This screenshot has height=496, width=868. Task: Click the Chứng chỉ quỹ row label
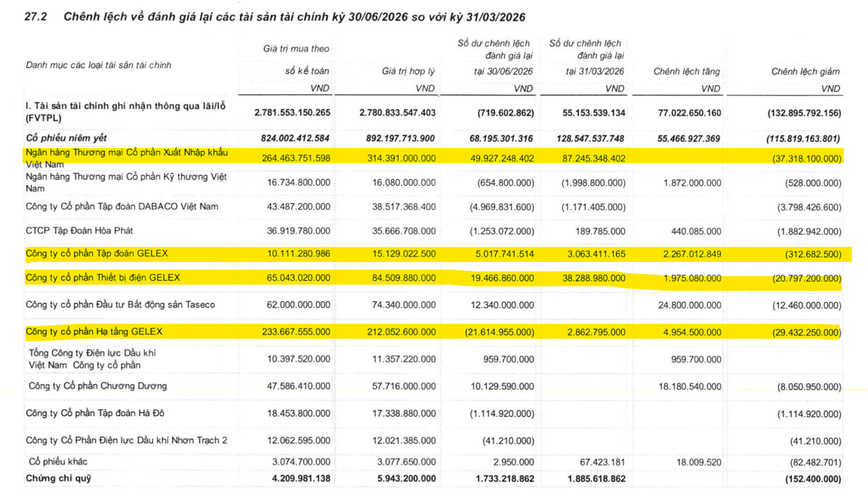58,479
